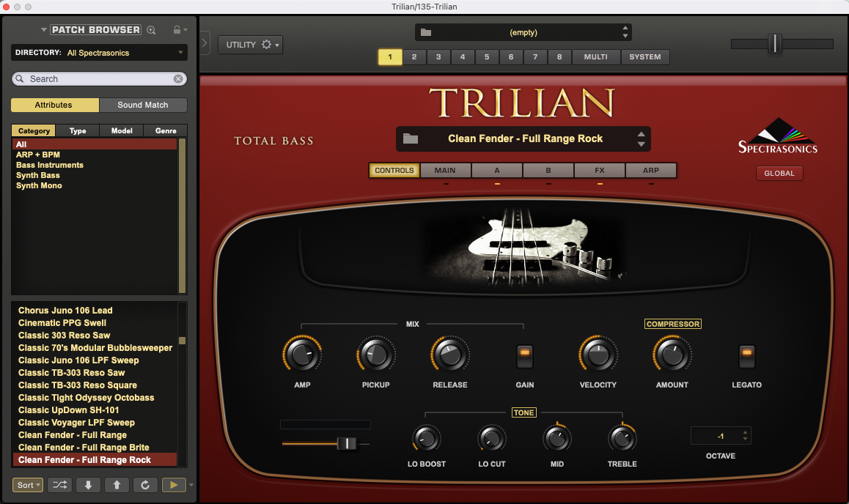
Task: Click the GLOBAL button
Action: 779,173
